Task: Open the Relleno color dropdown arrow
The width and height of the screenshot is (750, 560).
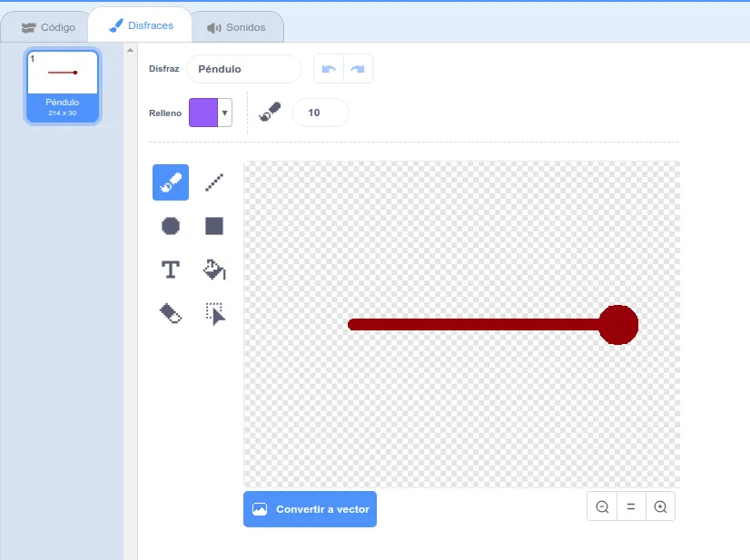Action: 225,113
